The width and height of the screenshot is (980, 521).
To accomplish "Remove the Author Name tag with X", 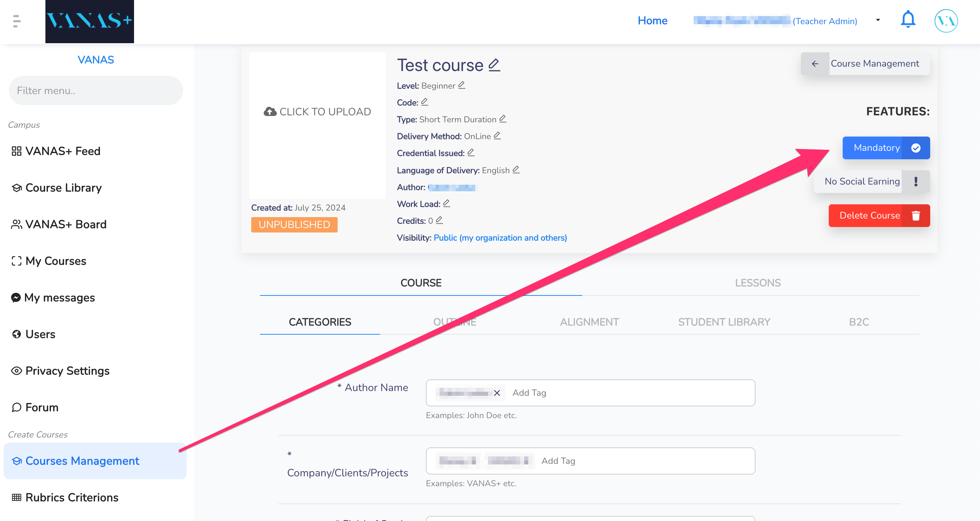I will [x=497, y=393].
